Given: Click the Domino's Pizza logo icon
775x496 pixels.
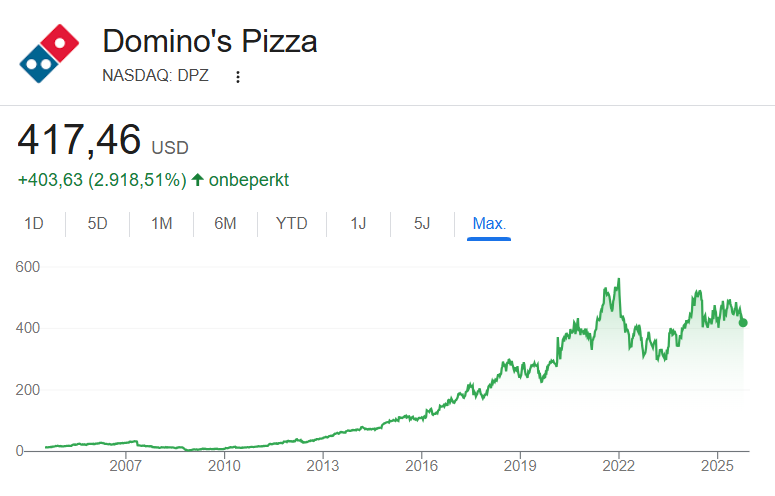Looking at the screenshot, I should [x=48, y=55].
